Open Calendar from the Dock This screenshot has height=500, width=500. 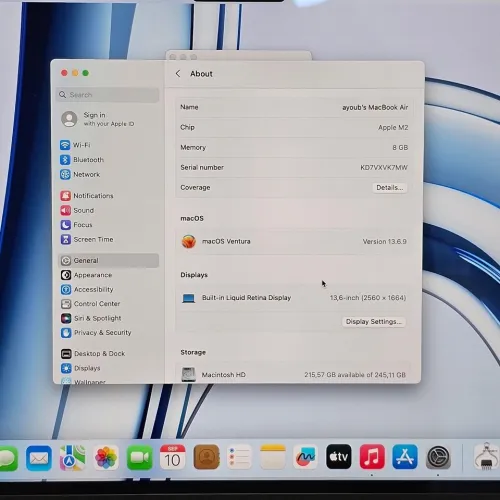point(172,457)
